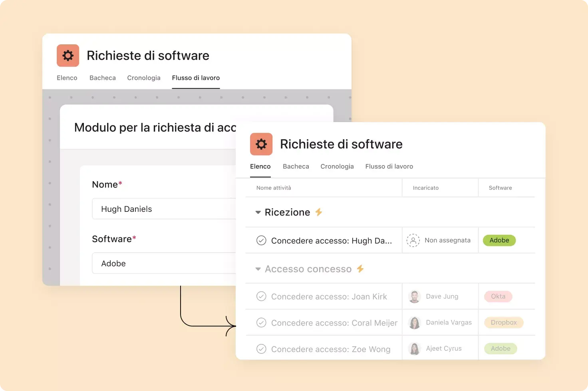Viewport: 588px width, 391px height.
Task: Select the gear icon on the back window
Action: tap(68, 55)
